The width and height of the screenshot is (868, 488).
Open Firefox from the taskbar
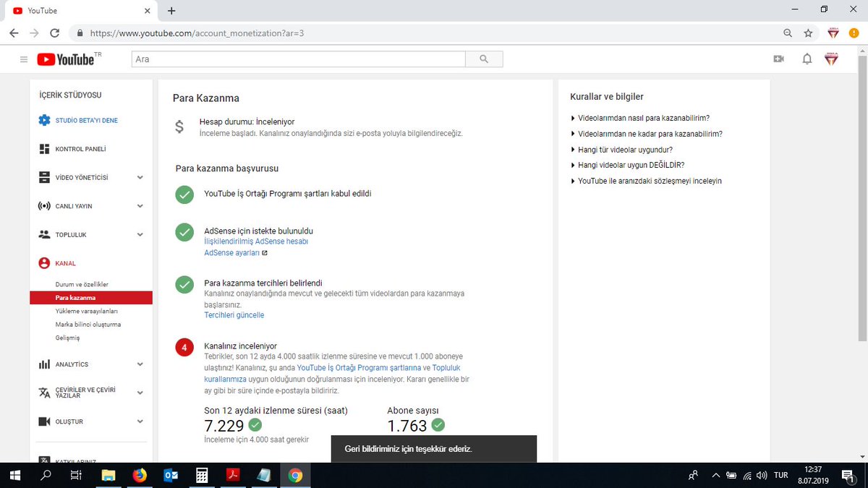click(x=140, y=475)
